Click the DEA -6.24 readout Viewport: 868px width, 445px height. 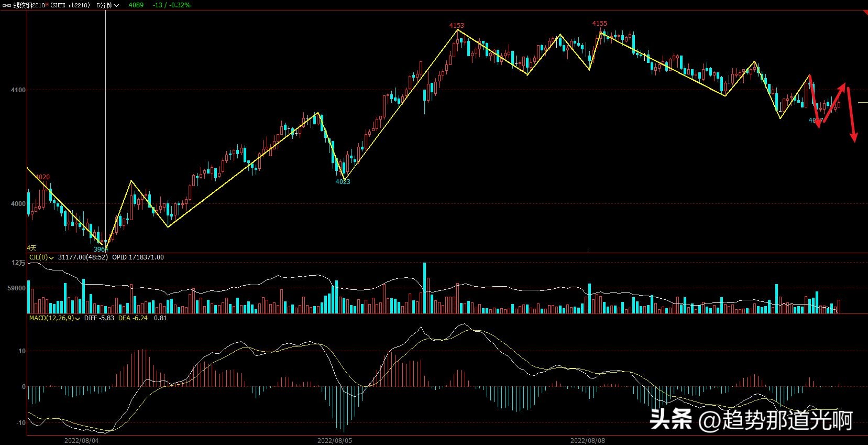point(133,318)
